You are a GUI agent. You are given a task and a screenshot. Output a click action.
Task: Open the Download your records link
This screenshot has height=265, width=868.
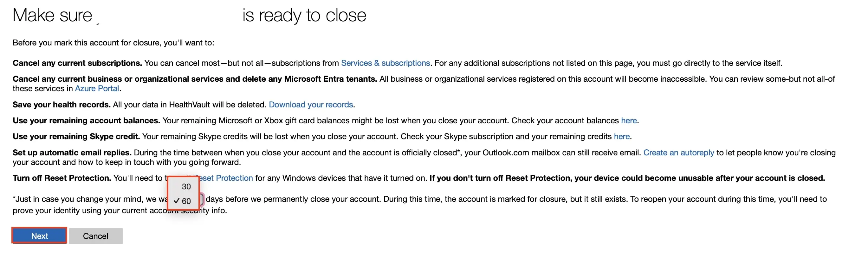tap(310, 105)
